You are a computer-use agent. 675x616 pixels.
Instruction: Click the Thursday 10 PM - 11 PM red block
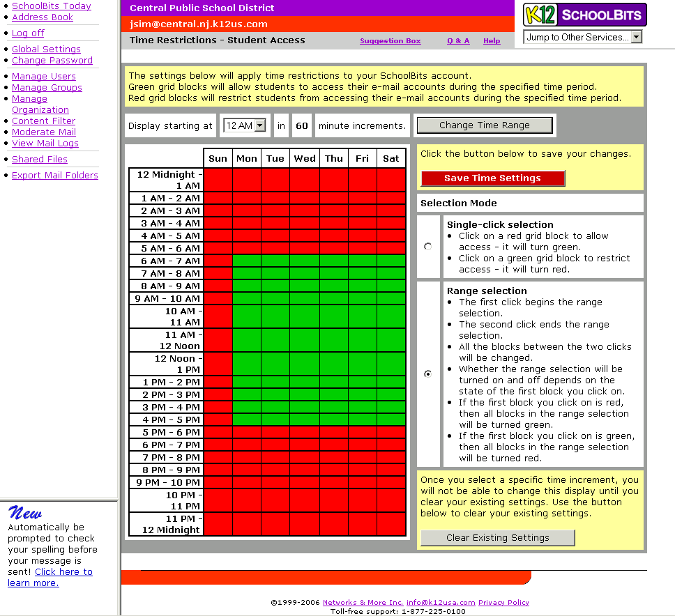pyautogui.click(x=334, y=500)
